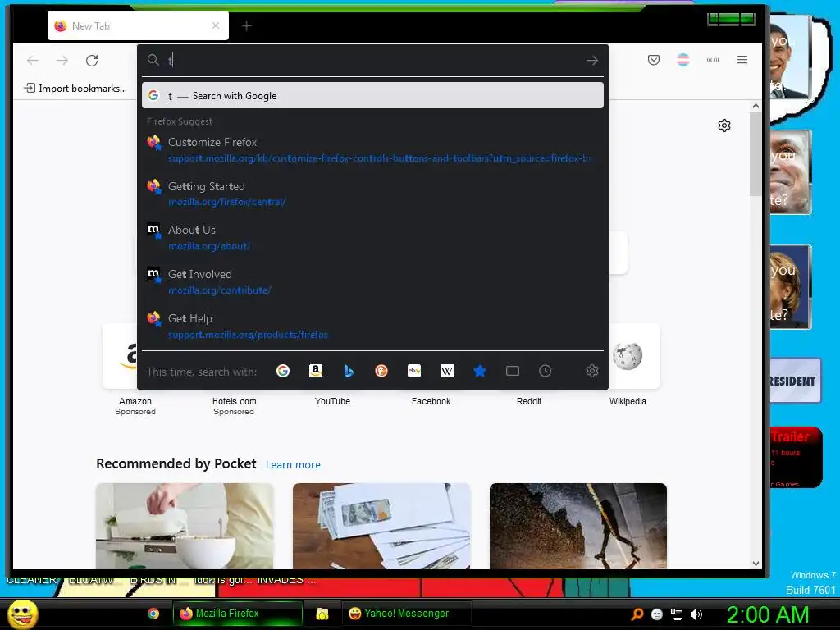Open Pocket story with puddle reflection image

coord(578,526)
